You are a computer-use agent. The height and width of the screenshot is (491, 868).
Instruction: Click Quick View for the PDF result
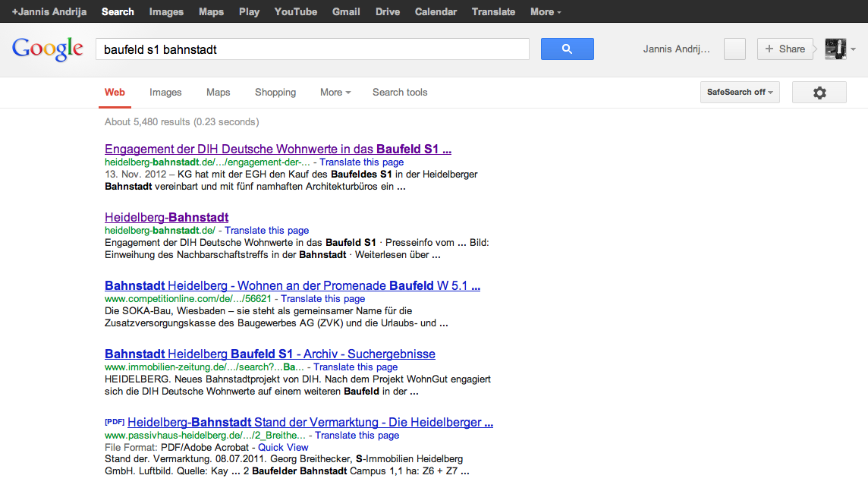coord(283,447)
